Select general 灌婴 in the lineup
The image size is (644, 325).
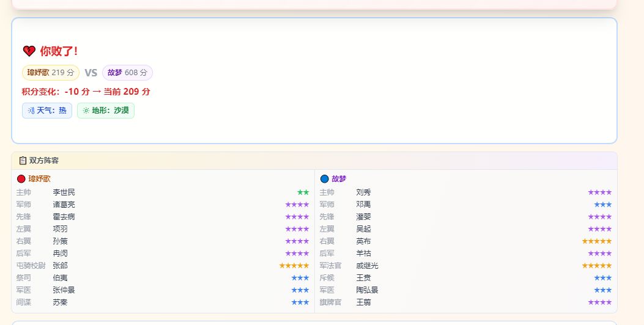pyautogui.click(x=363, y=217)
